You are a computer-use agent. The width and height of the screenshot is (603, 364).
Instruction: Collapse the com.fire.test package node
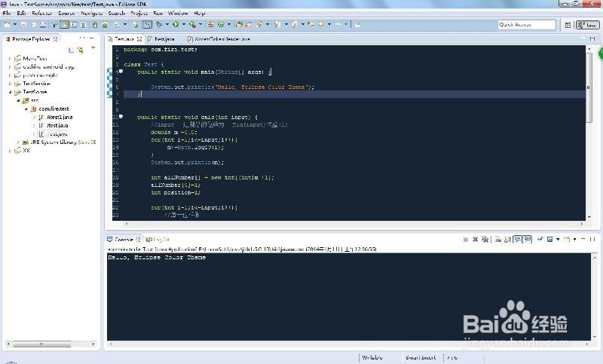(x=26, y=109)
